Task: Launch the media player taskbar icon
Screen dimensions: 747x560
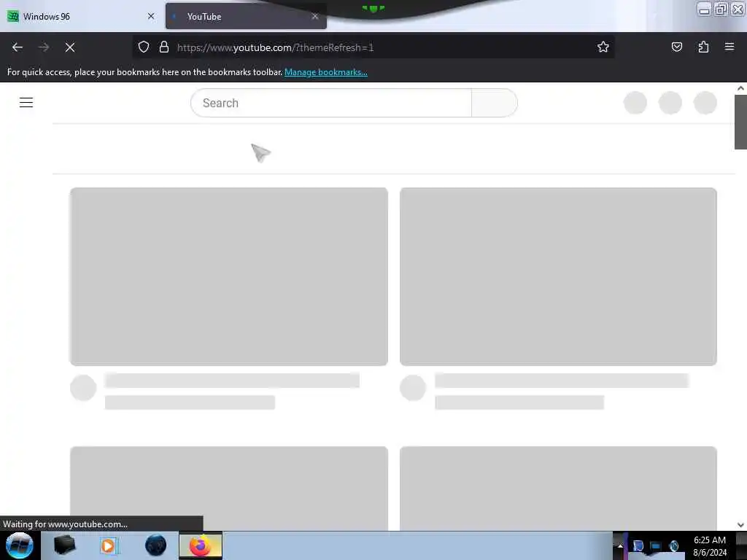Action: pos(109,545)
